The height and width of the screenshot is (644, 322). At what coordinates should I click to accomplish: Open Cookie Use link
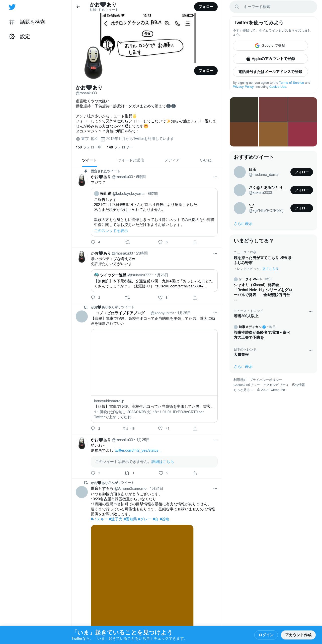pyautogui.click(x=278, y=87)
